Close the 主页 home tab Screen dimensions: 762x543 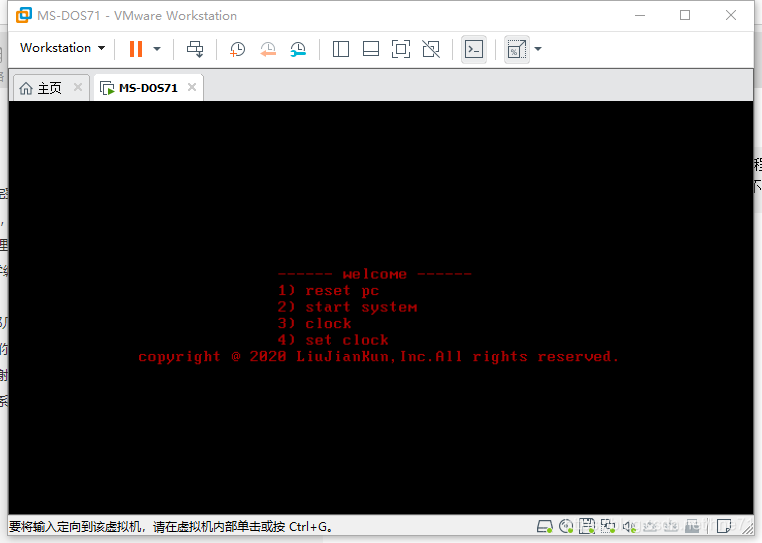[78, 87]
